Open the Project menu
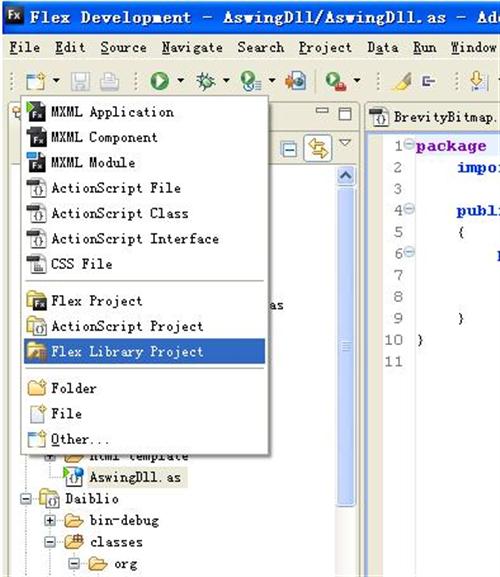Image resolution: width=500 pixels, height=577 pixels. (325, 47)
